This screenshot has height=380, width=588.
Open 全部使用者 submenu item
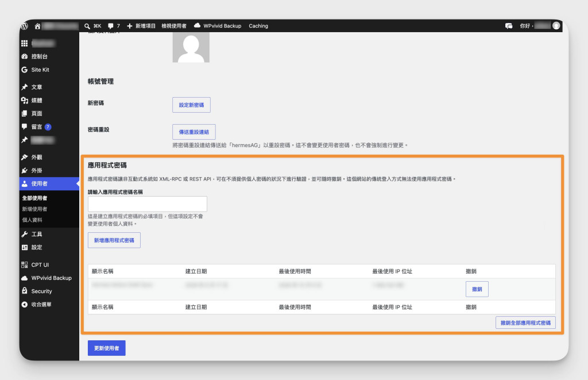(34, 198)
